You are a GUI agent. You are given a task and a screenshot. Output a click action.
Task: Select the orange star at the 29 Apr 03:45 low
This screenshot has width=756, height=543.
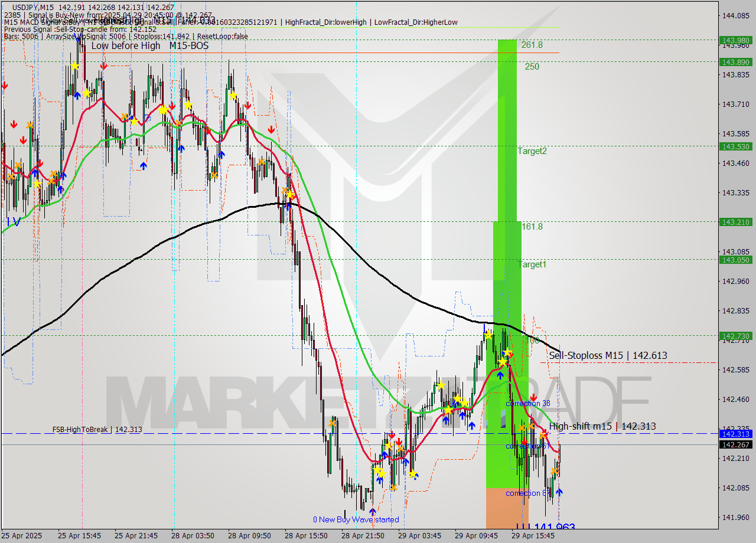click(394, 488)
